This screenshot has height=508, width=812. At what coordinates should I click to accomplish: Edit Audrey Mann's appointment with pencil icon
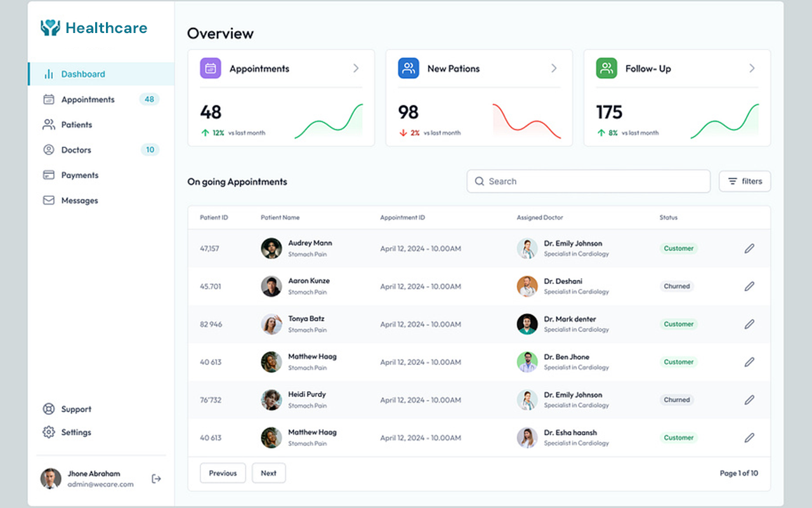click(749, 248)
